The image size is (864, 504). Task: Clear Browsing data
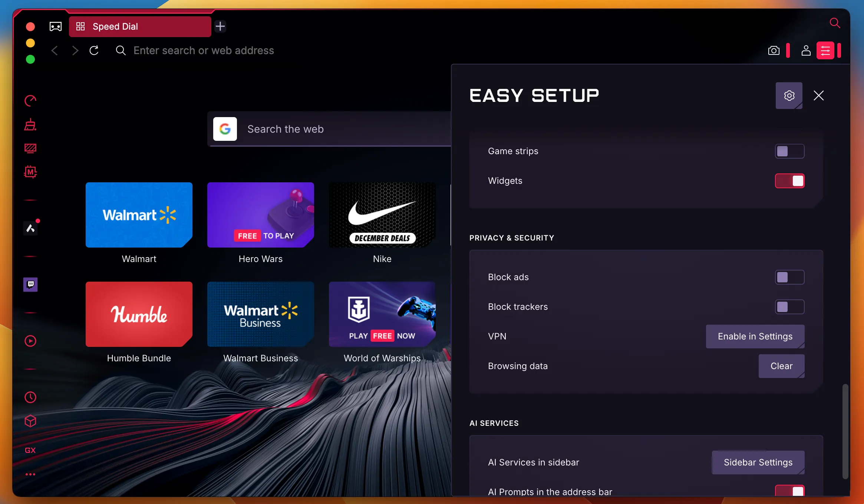click(781, 366)
